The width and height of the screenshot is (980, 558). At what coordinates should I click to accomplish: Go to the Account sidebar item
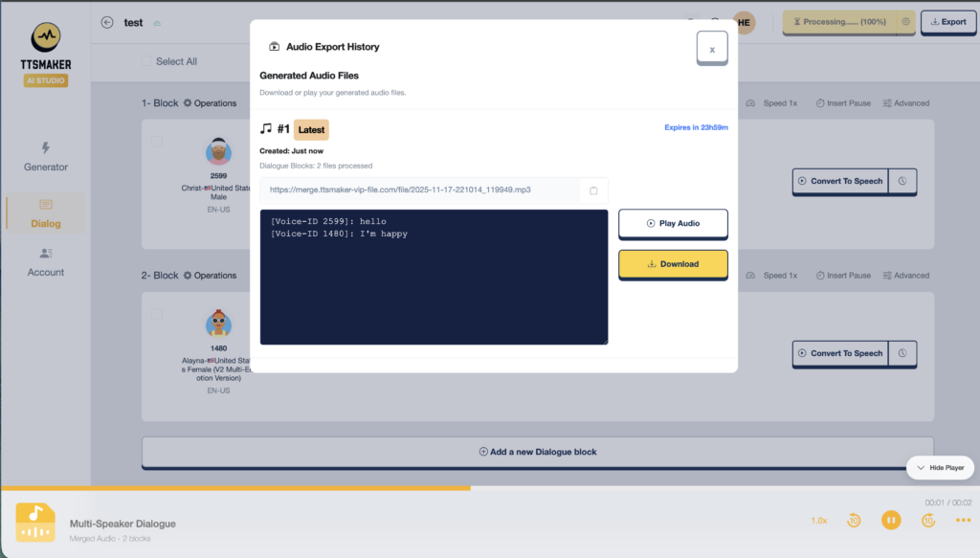[x=46, y=262]
